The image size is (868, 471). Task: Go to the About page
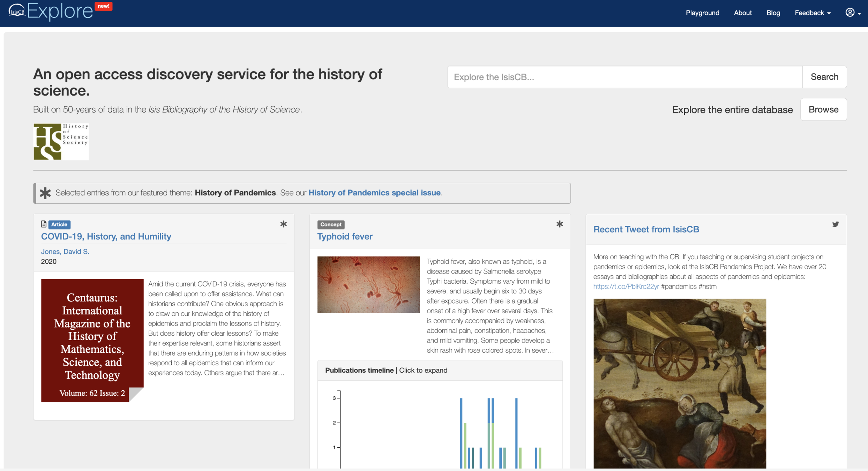pos(742,13)
